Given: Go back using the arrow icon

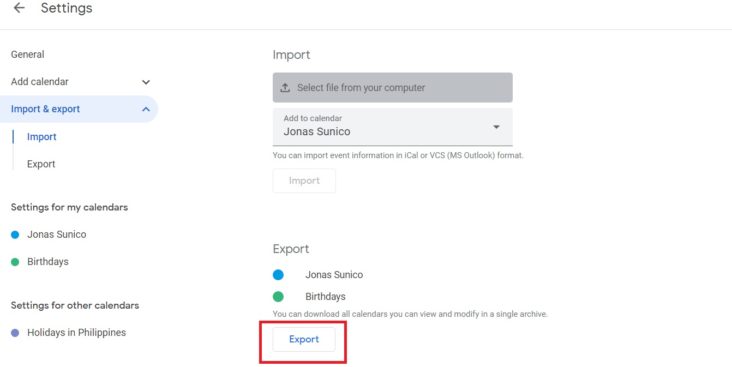Looking at the screenshot, I should [x=19, y=8].
